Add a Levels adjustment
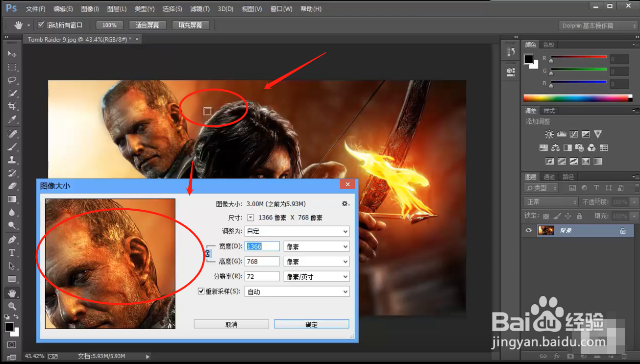 pos(562,134)
